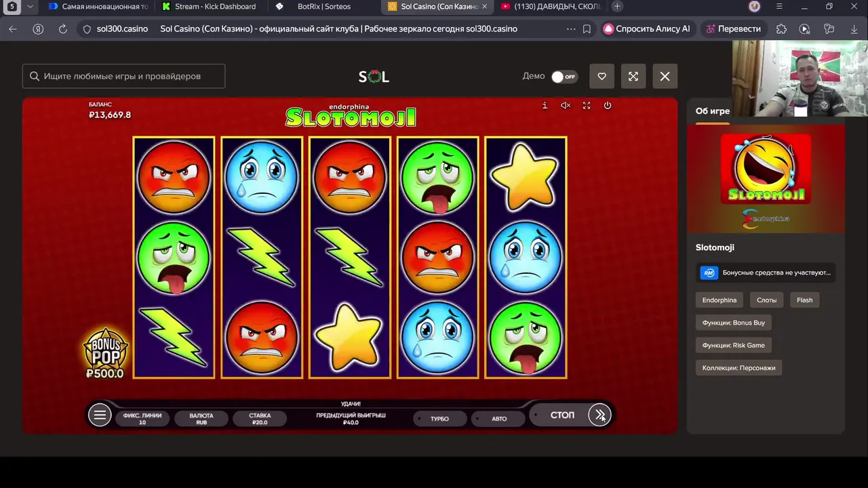Viewport: 868px width, 488px height.
Task: Click the game power exit icon
Action: pyautogui.click(x=608, y=106)
